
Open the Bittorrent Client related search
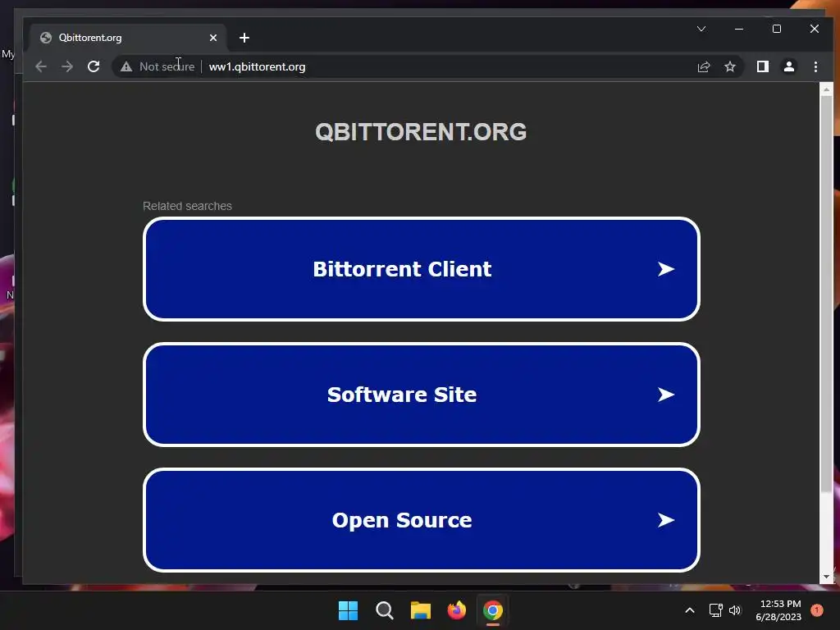(x=422, y=269)
